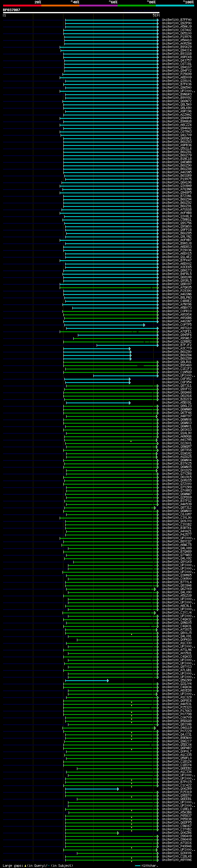Screen dimensions: 197x868
Task: Click arrowhead of C0PTP5 alignment bar
Action: 144,325
